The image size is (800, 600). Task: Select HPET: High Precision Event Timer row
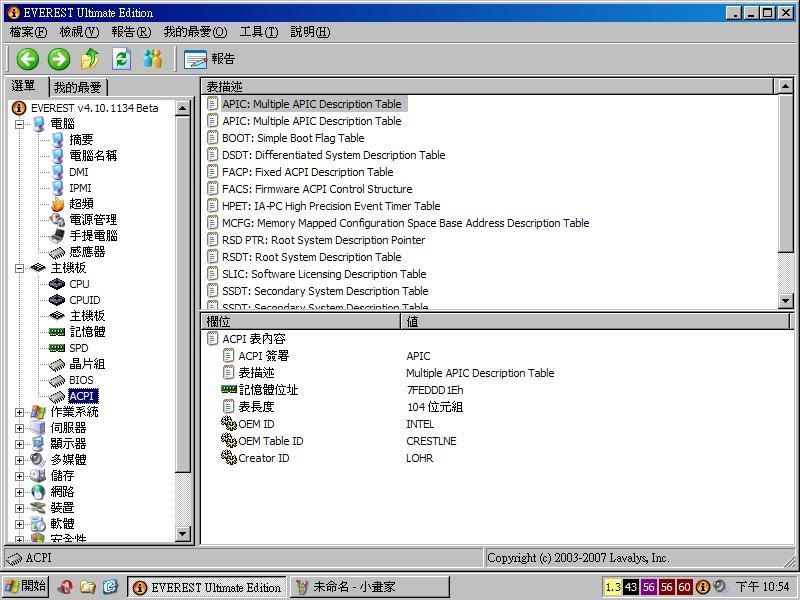point(331,206)
